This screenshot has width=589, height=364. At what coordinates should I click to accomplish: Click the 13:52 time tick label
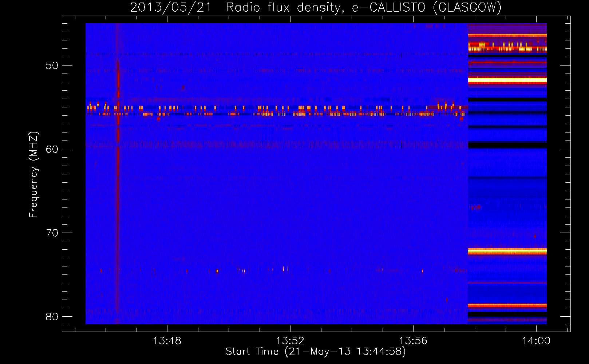(290, 341)
